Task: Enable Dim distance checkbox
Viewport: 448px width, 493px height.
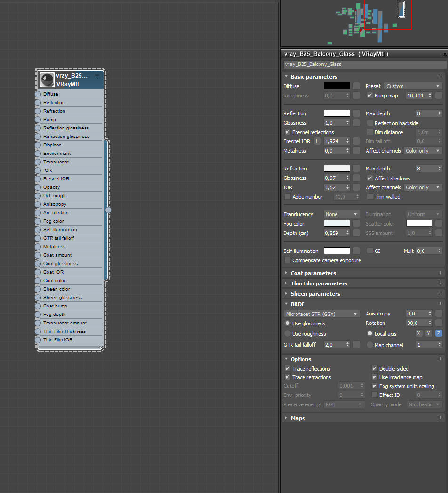Action: pos(370,132)
